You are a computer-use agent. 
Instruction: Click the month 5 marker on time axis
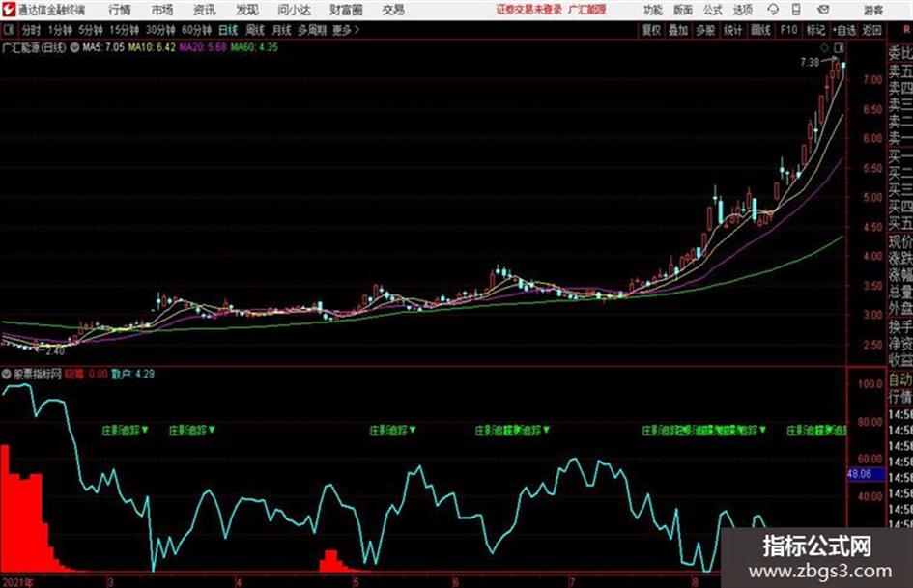pyautogui.click(x=356, y=582)
